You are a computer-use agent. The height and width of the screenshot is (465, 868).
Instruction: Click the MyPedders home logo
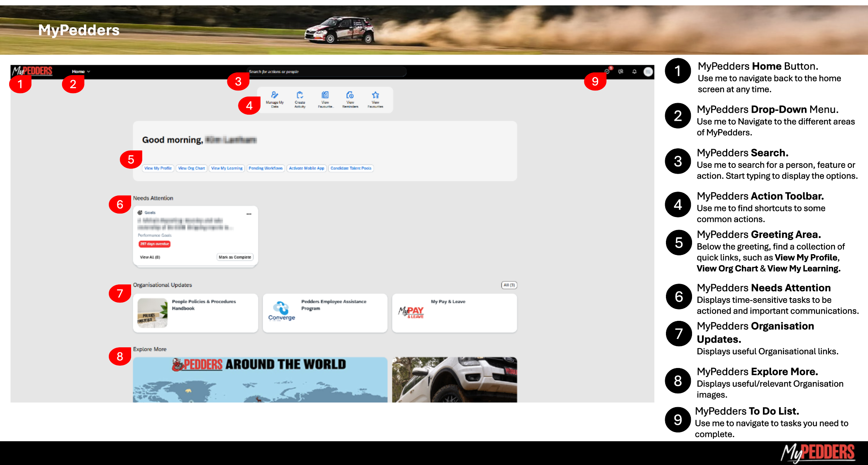click(x=32, y=71)
